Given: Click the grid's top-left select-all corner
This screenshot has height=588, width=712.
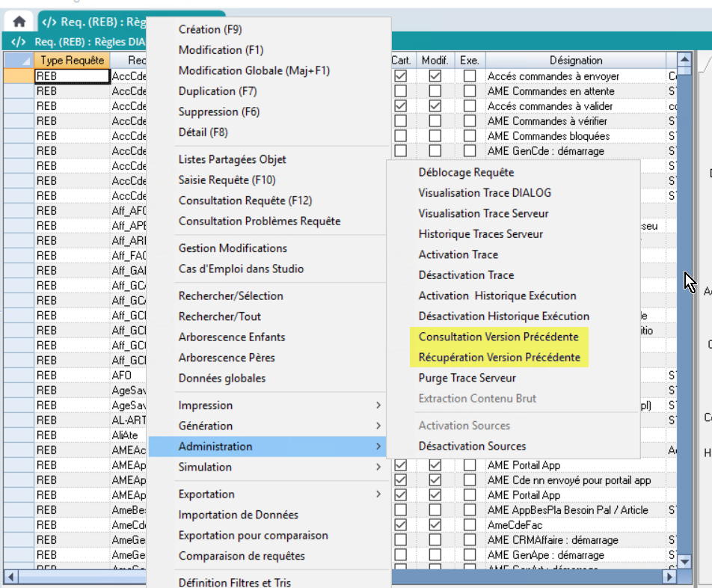Looking at the screenshot, I should pos(18,60).
